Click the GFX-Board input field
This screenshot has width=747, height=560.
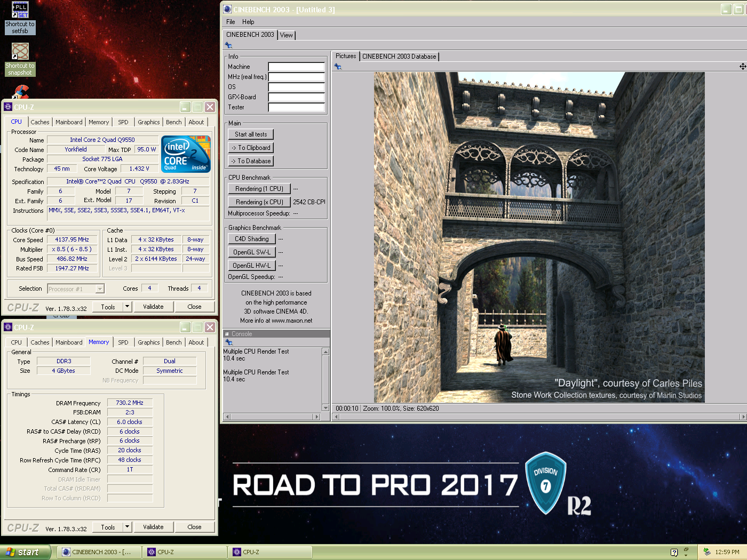coord(296,97)
